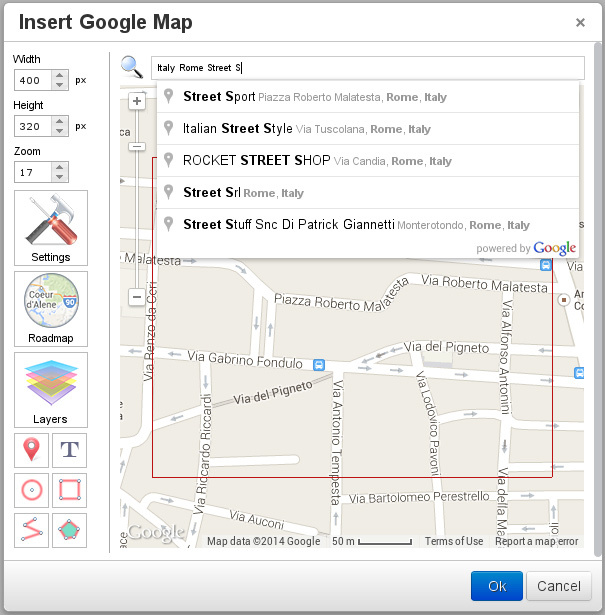Select the text label tool
Screen dimensions: 605x615
(x=70, y=450)
